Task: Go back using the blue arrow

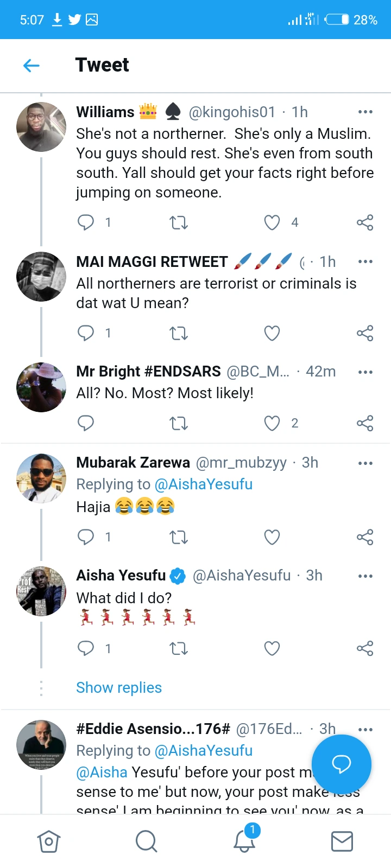Action: (x=31, y=66)
